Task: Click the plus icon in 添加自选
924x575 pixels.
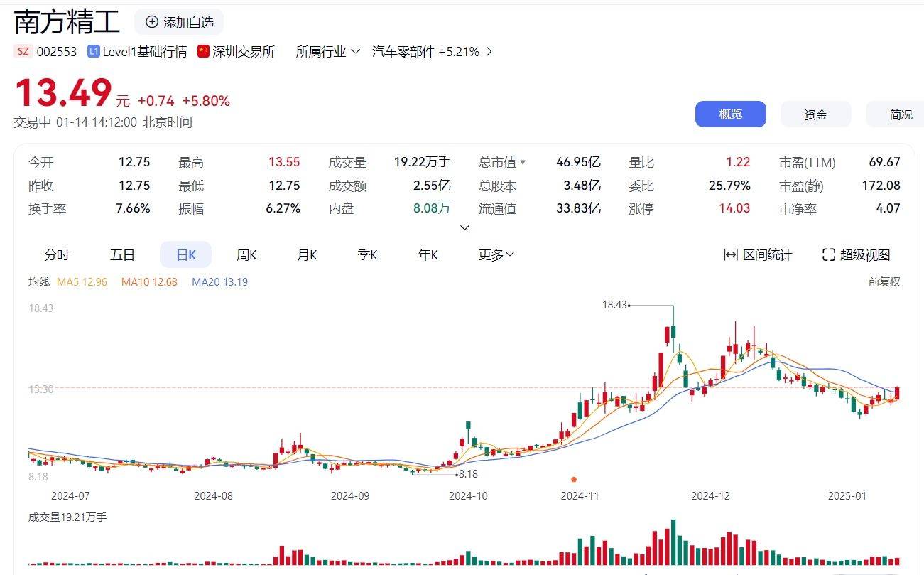Action: [x=151, y=22]
